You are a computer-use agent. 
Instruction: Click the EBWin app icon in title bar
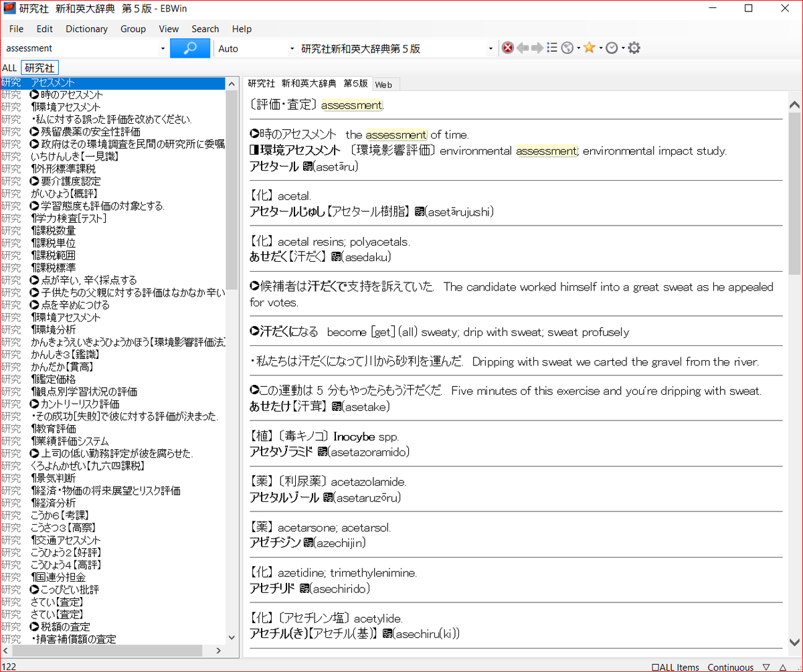point(10,9)
